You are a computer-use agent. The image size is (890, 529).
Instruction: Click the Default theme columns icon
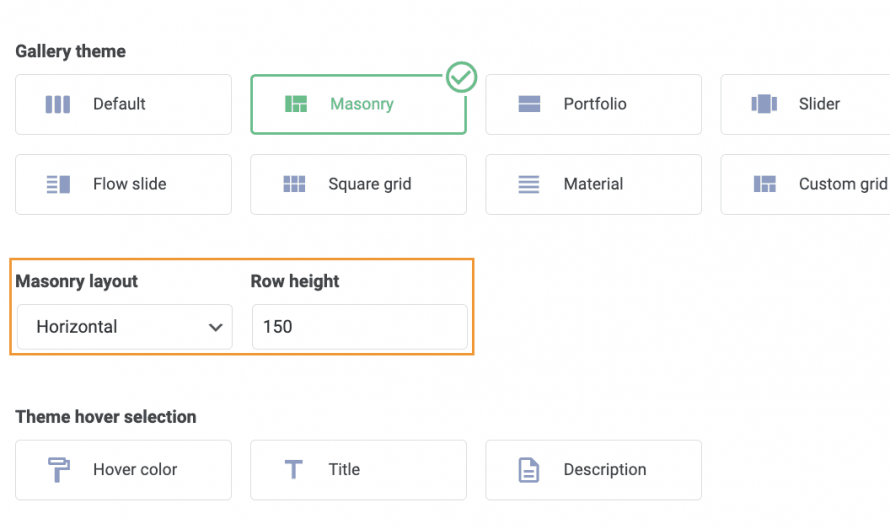point(58,104)
